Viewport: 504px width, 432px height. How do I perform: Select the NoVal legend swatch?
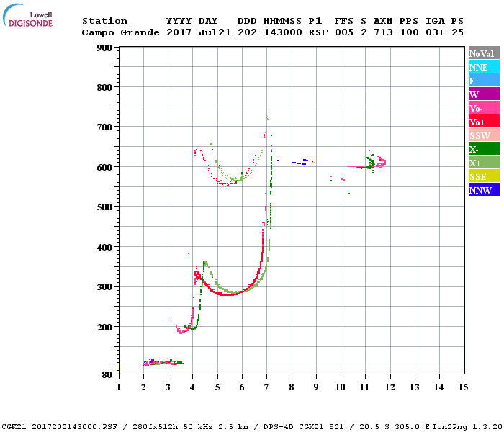coord(484,53)
